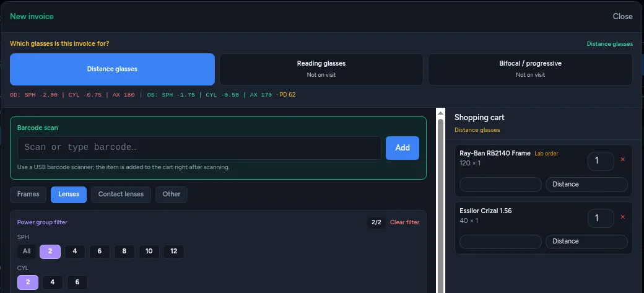Edit quantity for Essilor Crizal 1.56

coord(601,218)
